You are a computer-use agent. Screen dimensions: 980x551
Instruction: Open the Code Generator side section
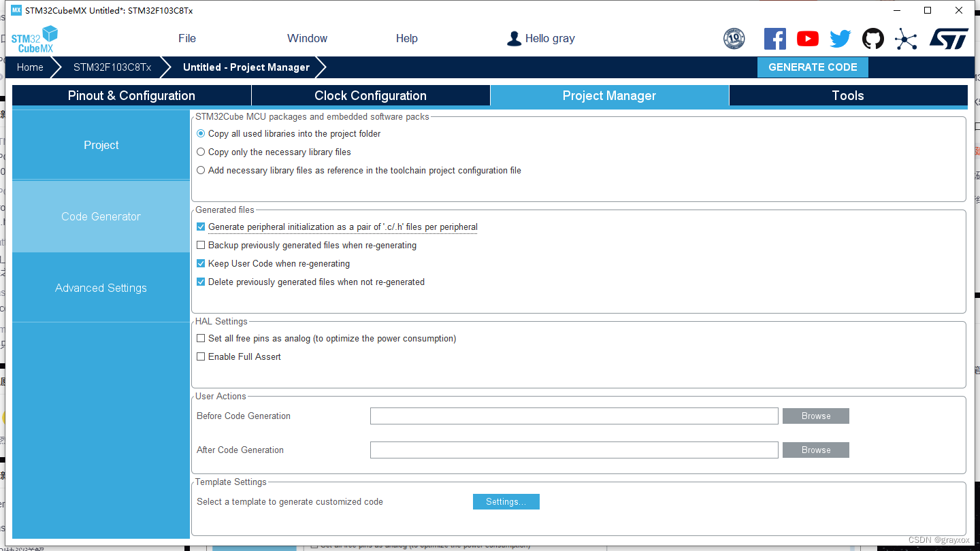101,216
